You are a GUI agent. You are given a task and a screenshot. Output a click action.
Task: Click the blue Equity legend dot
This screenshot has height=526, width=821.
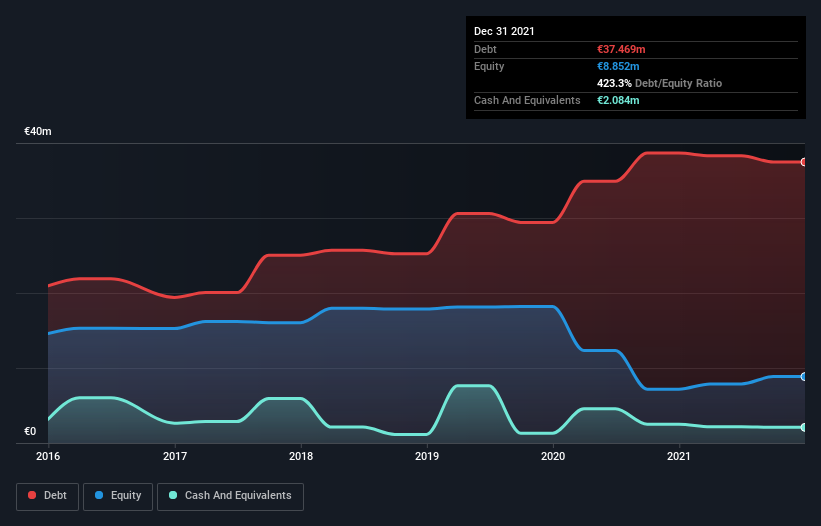click(99, 495)
